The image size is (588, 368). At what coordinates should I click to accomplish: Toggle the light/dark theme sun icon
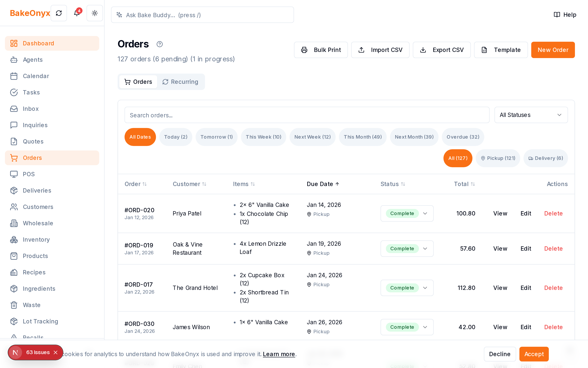point(95,13)
